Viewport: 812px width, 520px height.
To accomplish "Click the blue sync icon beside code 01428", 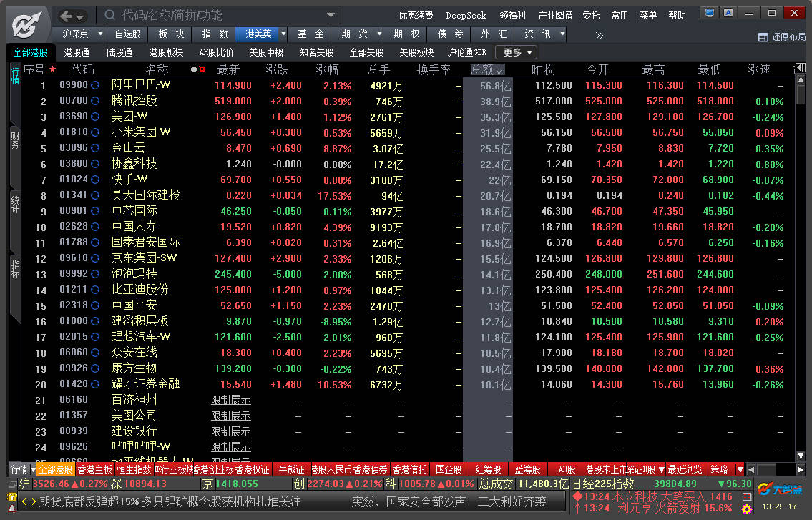I will pyautogui.click(x=95, y=384).
